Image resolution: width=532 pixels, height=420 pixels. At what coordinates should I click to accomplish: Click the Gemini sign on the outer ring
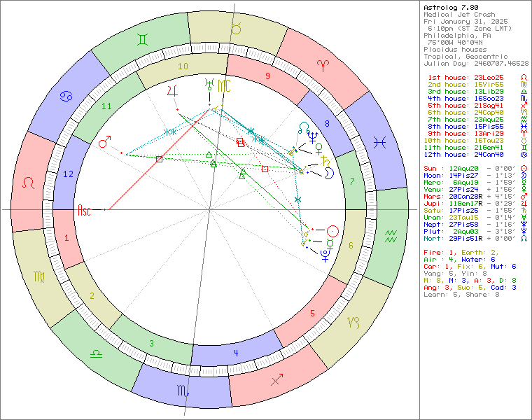click(143, 41)
